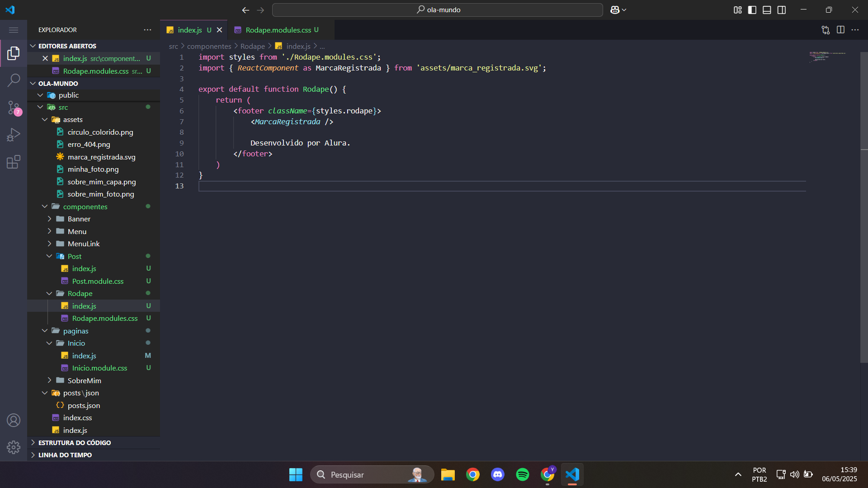Open the Search view in the activity bar
The height and width of the screenshot is (488, 868).
14,80
